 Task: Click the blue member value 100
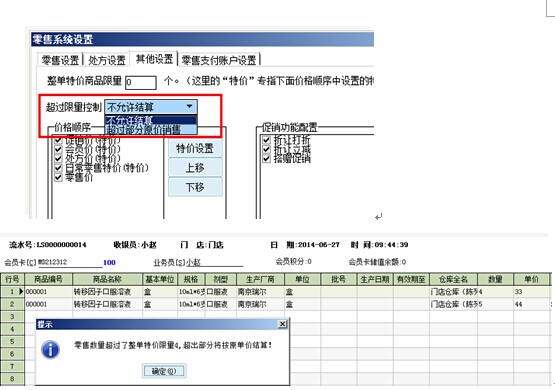[x=109, y=262]
